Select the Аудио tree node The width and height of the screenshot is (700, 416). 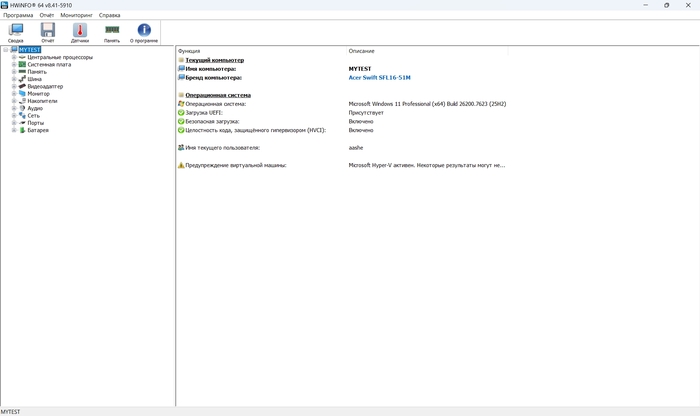pyautogui.click(x=35, y=108)
